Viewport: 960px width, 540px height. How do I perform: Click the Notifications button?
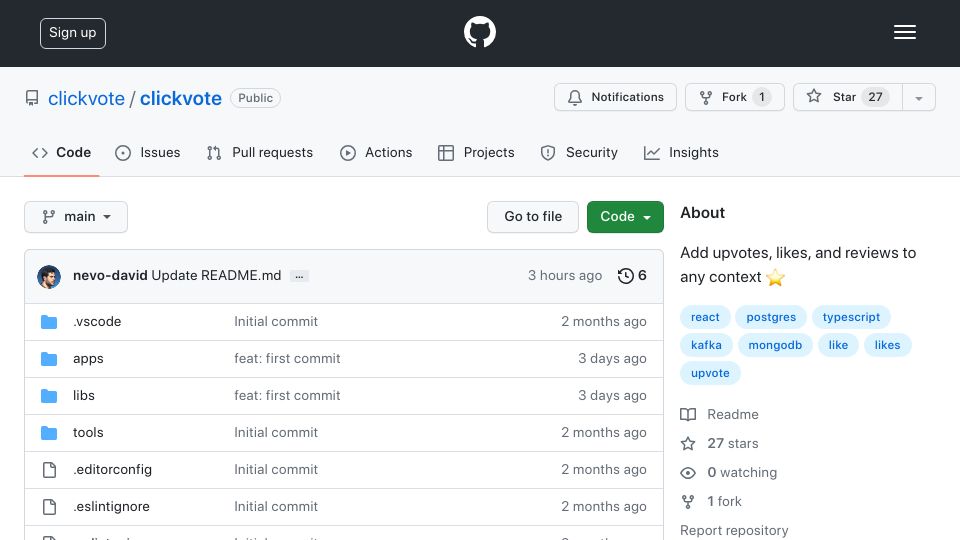(615, 97)
